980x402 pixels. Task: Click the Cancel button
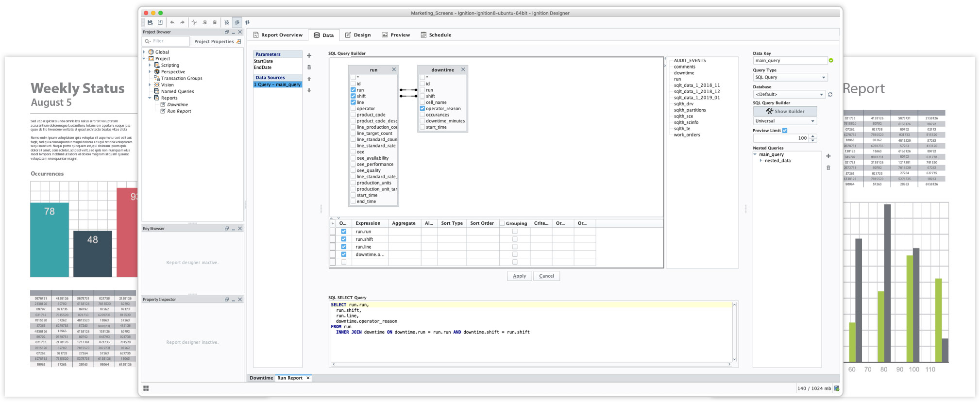point(546,276)
